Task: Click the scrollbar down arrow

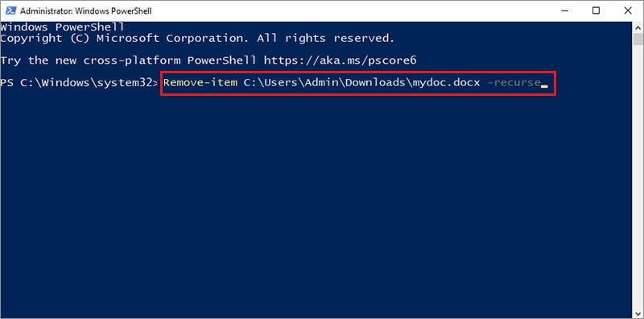Action: tap(638, 312)
